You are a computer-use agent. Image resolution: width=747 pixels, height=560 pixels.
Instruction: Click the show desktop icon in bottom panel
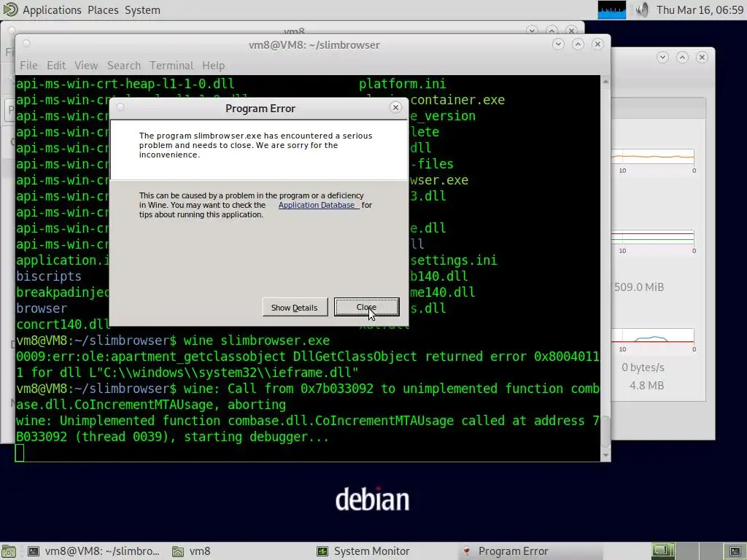click(x=9, y=551)
